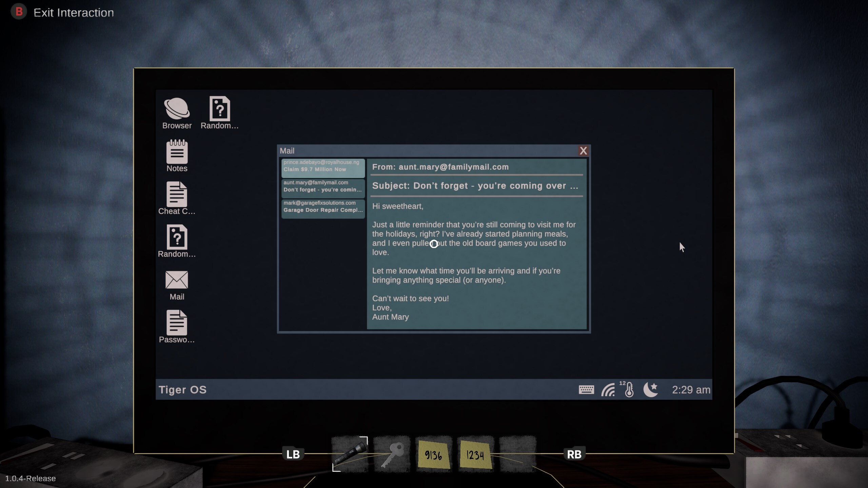Click the thermometer indicator in the taskbar
868x488 pixels.
click(x=629, y=390)
